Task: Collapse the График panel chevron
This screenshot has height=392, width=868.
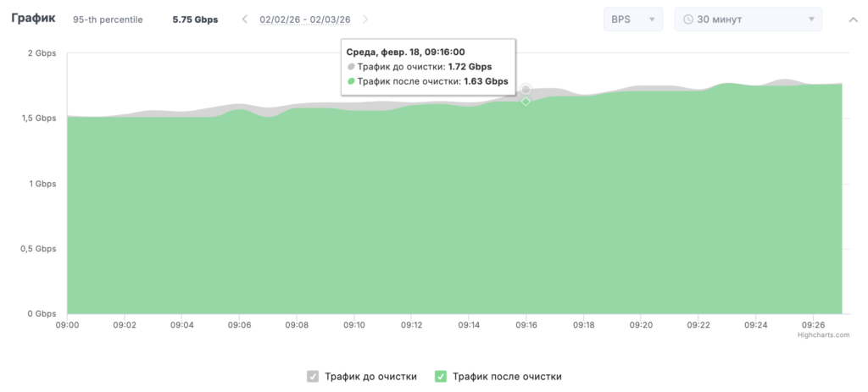Action: click(x=853, y=19)
